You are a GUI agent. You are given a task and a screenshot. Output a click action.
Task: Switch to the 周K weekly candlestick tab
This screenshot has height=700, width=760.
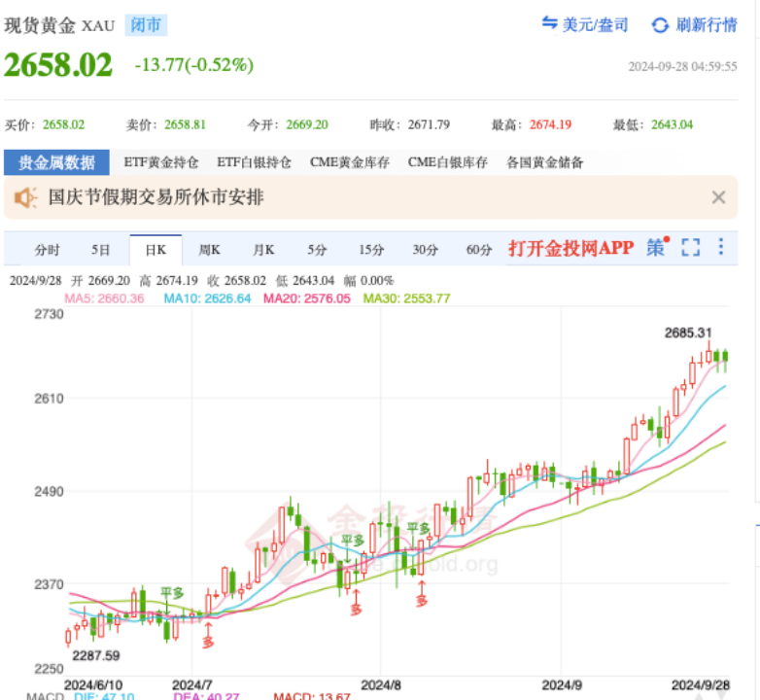[x=209, y=250]
